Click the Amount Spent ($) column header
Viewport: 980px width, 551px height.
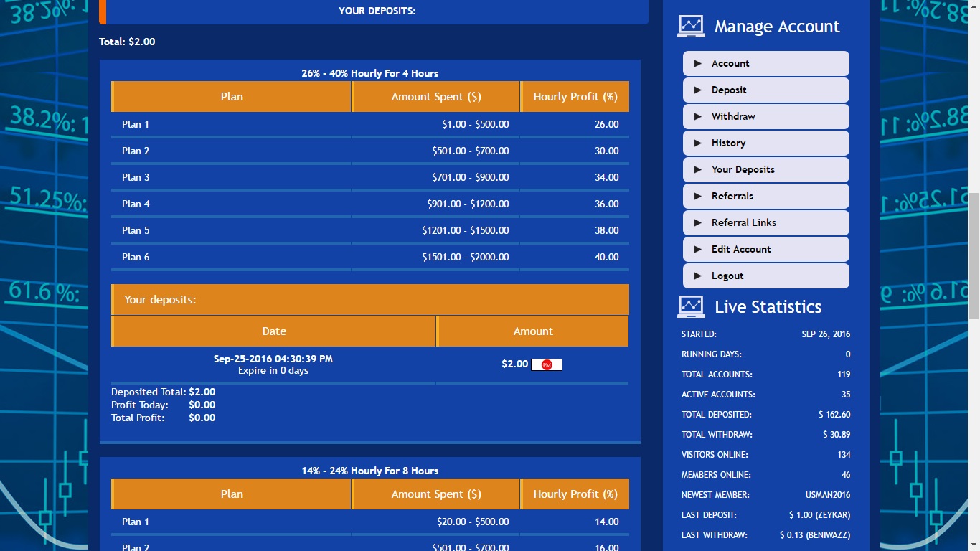click(x=435, y=97)
